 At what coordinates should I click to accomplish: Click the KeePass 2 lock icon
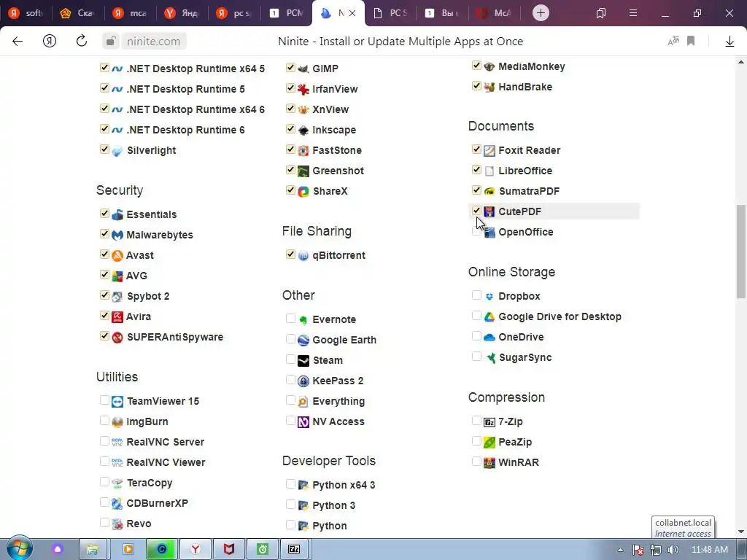tap(303, 381)
